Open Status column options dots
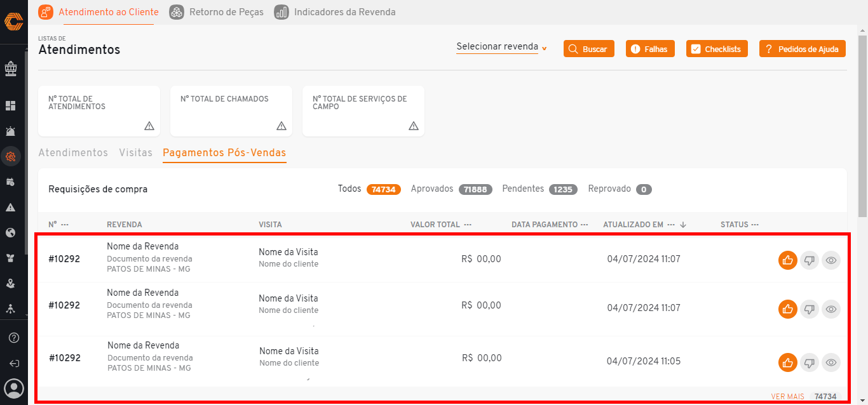 click(755, 225)
